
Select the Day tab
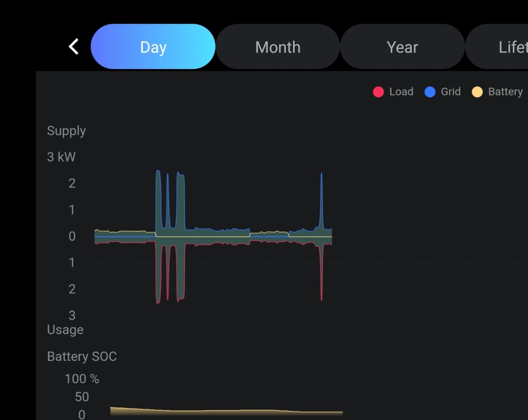153,47
